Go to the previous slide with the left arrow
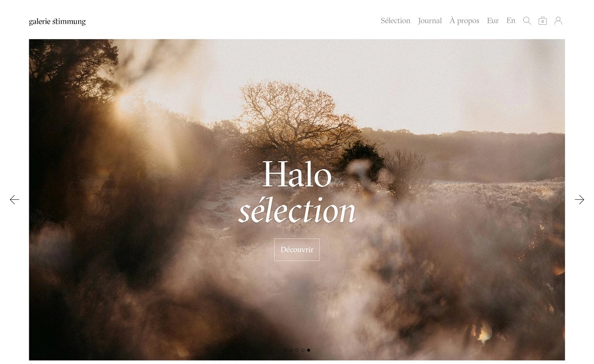 click(x=14, y=200)
